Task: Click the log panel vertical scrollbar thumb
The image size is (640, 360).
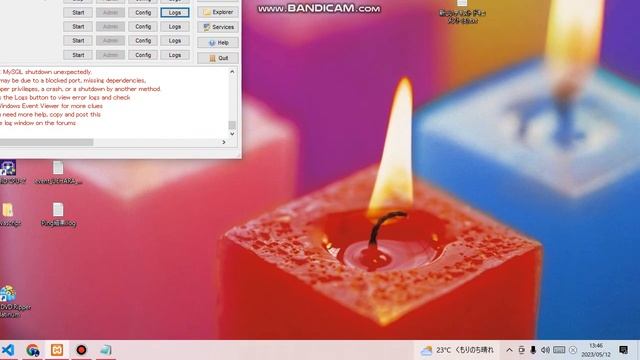Action: coord(232,124)
